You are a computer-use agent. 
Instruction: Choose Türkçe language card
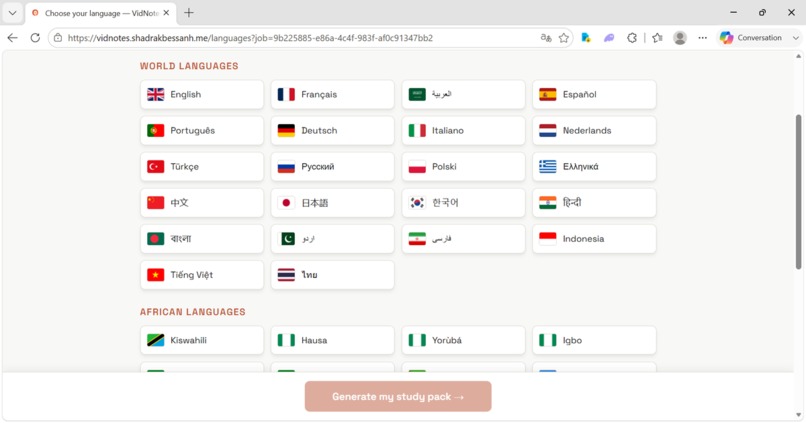coord(202,167)
